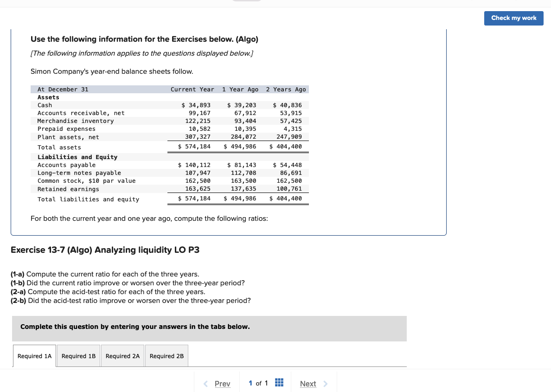
Task: Click the Exercise 13-7 heading text
Action: point(104,250)
